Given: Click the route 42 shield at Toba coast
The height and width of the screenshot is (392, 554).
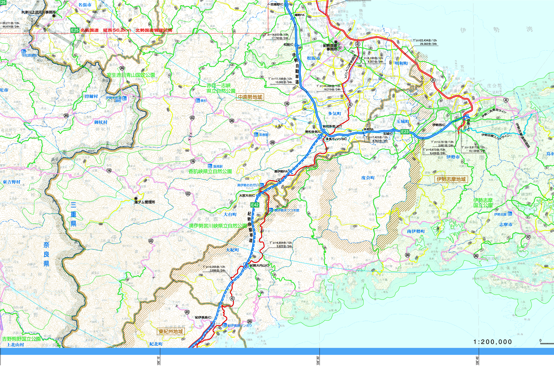Looking at the screenshot, I should point(506,100).
